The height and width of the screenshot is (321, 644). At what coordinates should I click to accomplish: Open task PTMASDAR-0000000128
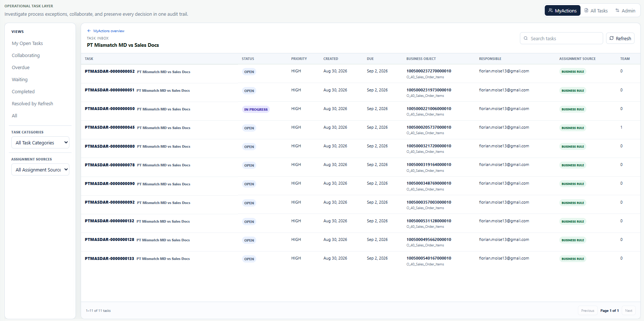click(x=110, y=240)
